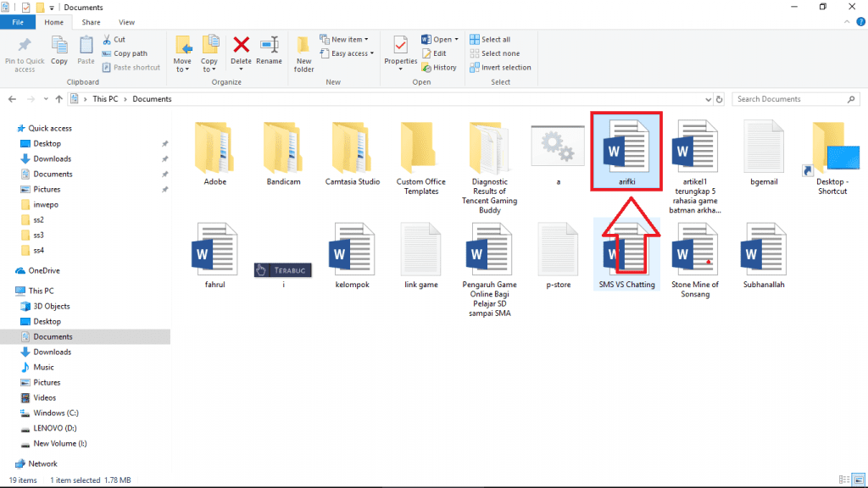Select the Camtasia Studio folder

click(x=352, y=152)
